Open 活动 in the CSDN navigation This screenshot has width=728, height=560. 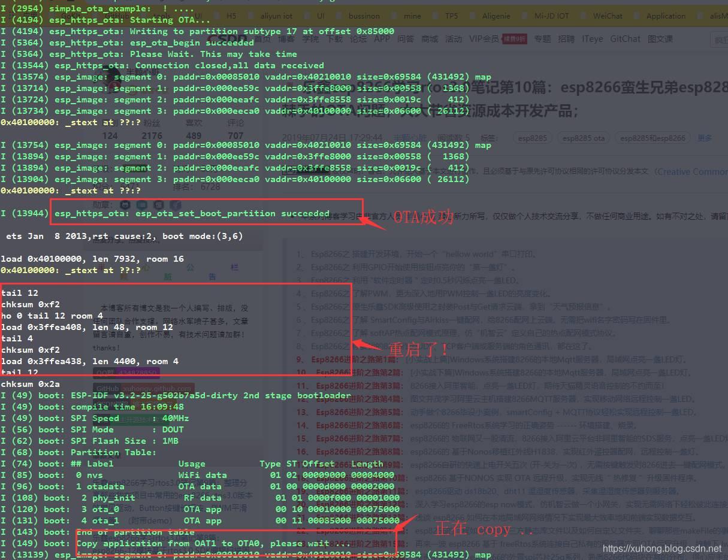(454, 39)
